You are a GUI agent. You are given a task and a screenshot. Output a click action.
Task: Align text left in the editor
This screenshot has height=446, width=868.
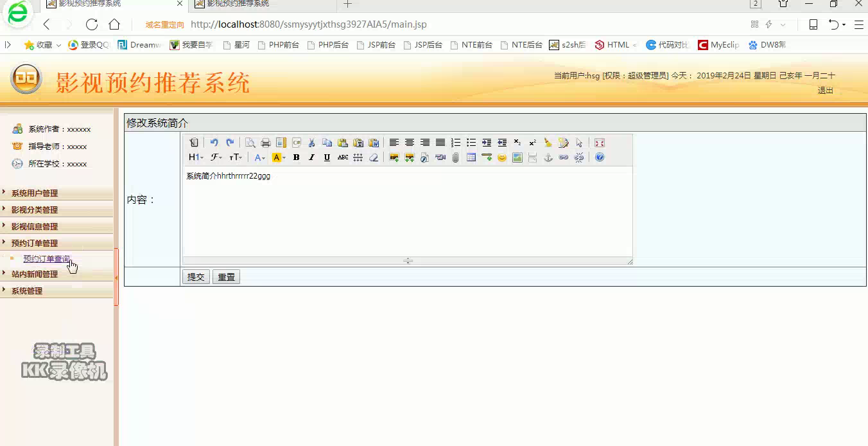394,143
